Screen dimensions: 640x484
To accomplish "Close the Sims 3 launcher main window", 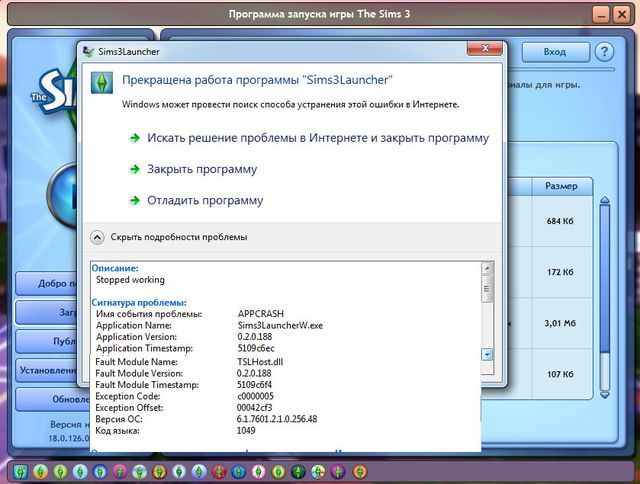I will [622, 15].
